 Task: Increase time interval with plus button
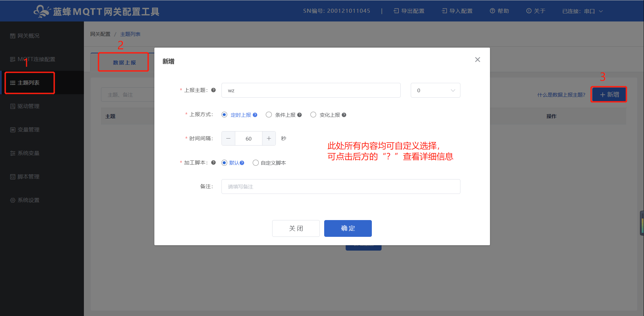point(269,138)
